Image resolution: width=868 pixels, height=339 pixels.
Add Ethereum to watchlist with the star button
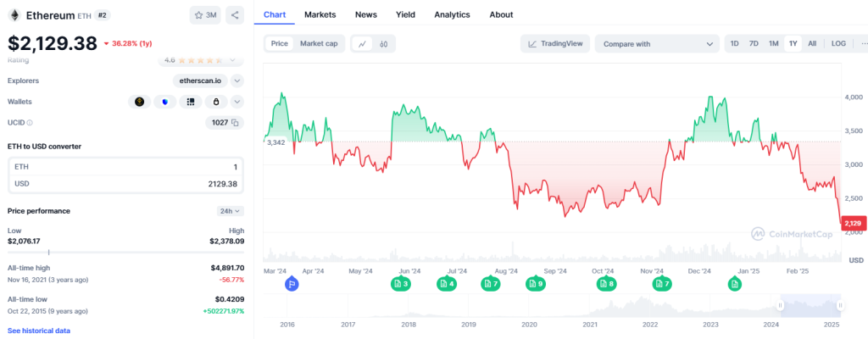pos(204,14)
